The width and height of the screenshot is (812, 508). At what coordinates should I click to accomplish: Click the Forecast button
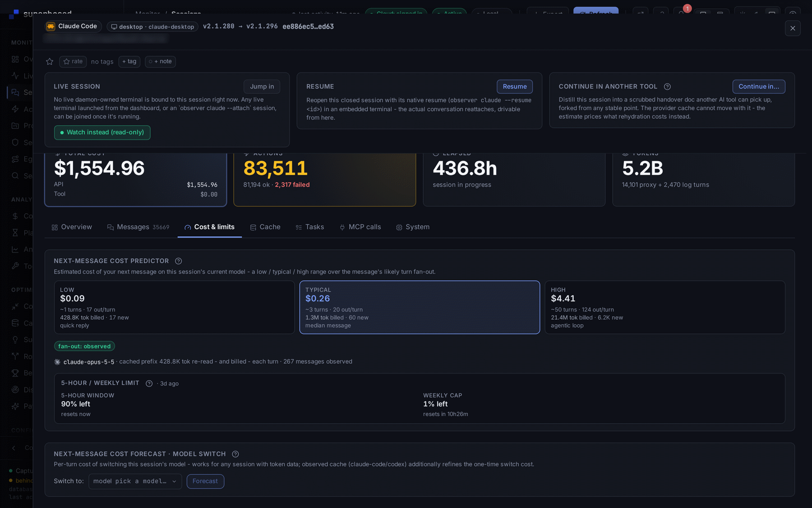pos(205,481)
